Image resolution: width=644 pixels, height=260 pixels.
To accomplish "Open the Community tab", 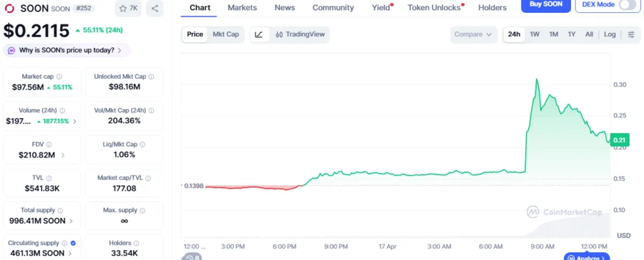I will pos(333,7).
